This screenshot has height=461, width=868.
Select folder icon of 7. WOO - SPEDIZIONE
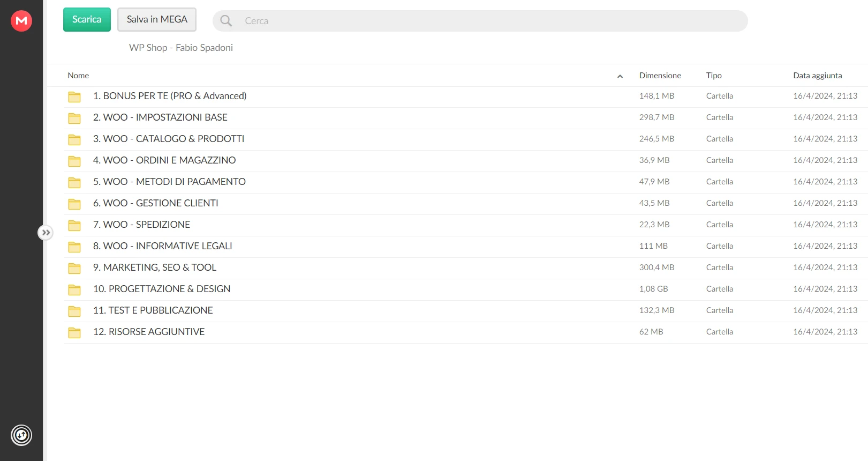[74, 225]
